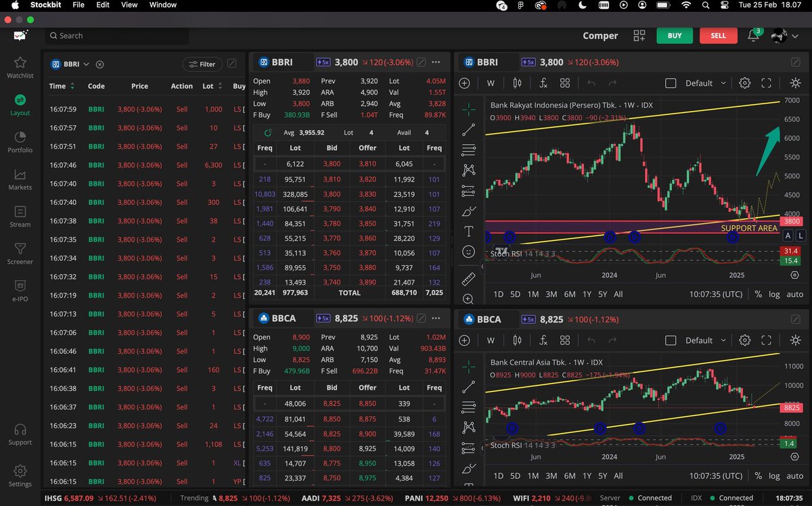Toggle log scale on the BBCA chart
The width and height of the screenshot is (812, 506).
[x=774, y=476]
